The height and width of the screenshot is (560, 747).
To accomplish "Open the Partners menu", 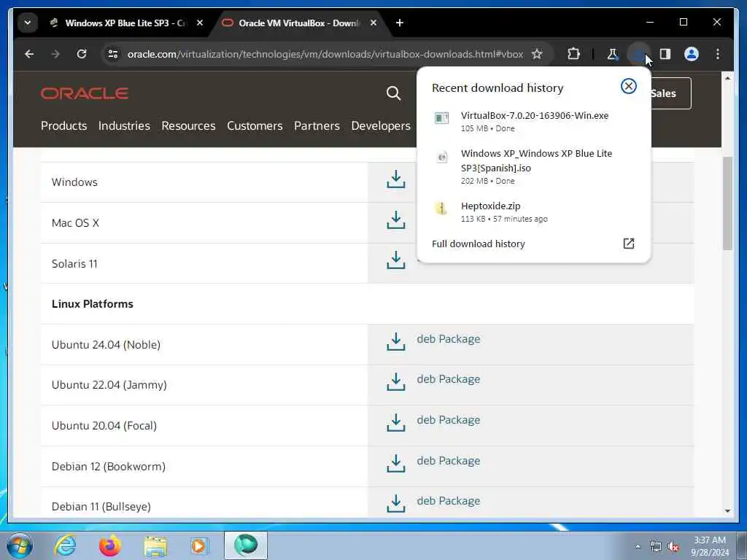I will (317, 125).
